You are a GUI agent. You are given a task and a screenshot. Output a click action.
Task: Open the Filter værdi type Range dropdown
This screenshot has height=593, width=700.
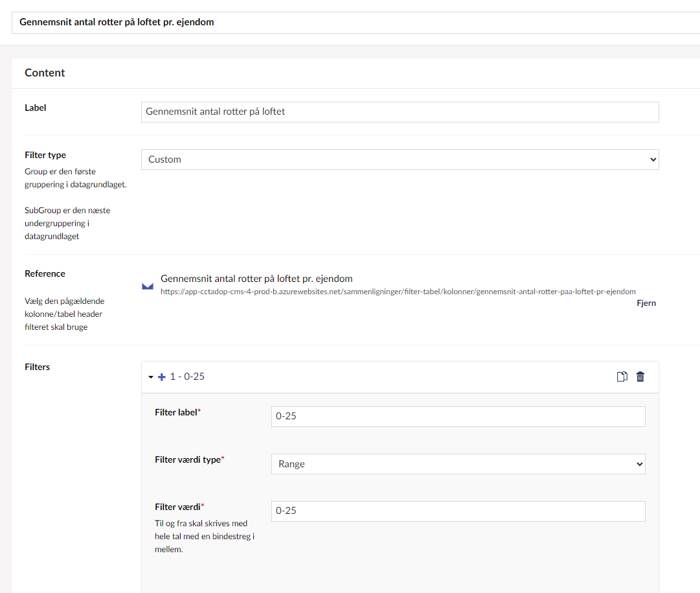(x=458, y=464)
